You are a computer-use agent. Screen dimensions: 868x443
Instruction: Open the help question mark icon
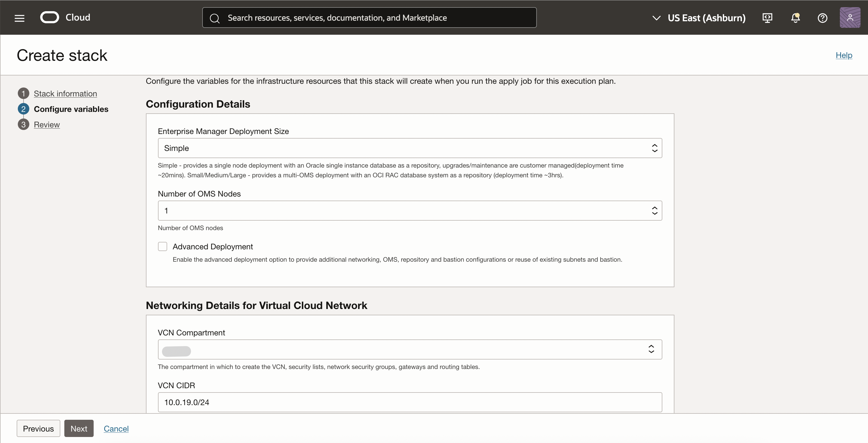pyautogui.click(x=822, y=18)
